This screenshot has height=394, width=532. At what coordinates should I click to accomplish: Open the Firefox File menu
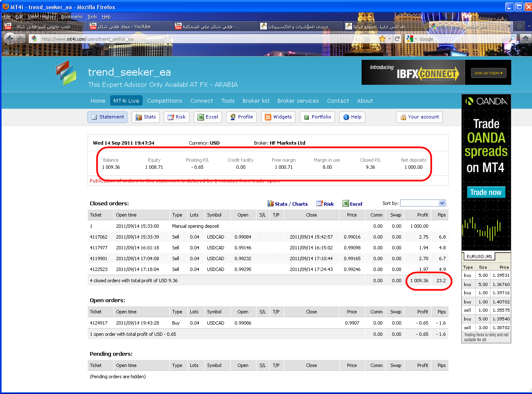click(x=7, y=17)
